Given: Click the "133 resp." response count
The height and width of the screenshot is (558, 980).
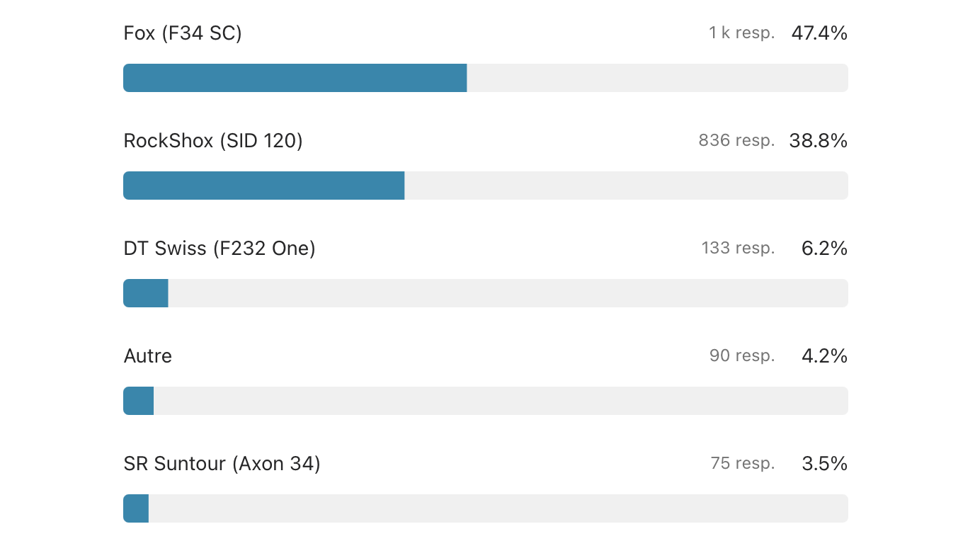Looking at the screenshot, I should pos(738,249).
